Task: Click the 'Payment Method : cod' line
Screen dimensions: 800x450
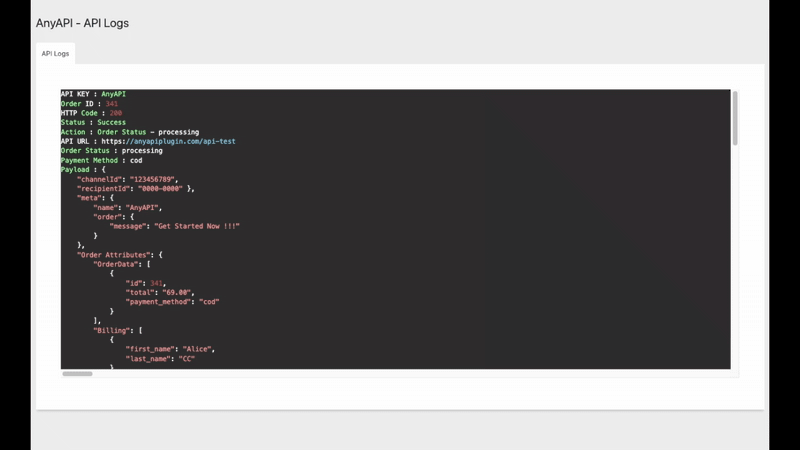Action: [x=102, y=160]
